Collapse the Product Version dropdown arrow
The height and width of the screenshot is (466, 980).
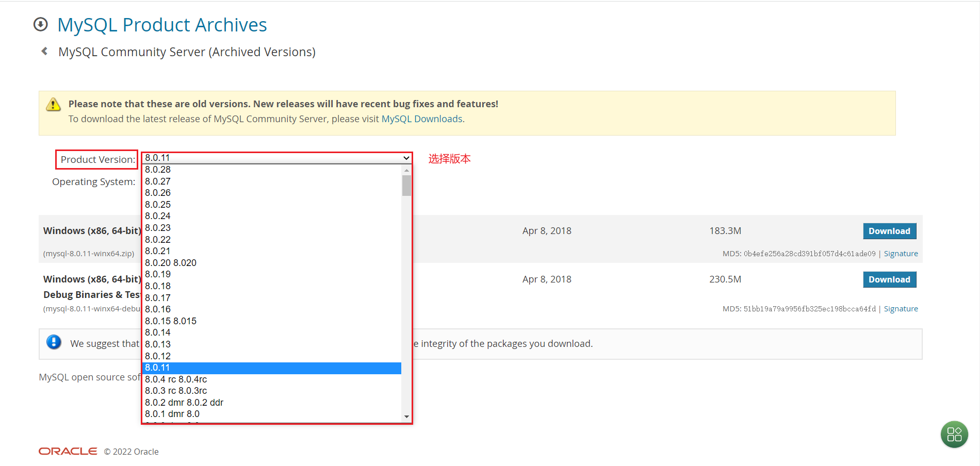(406, 158)
